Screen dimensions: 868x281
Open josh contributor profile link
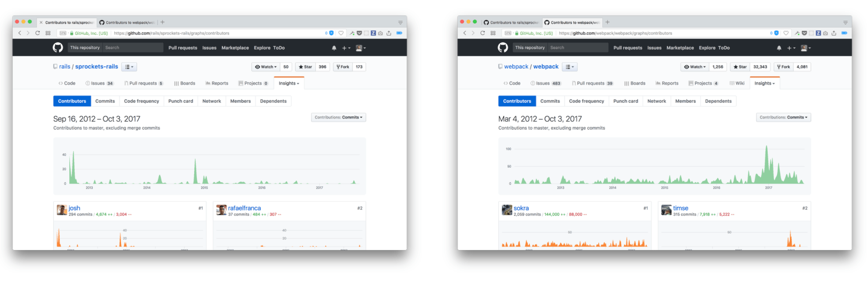(74, 208)
